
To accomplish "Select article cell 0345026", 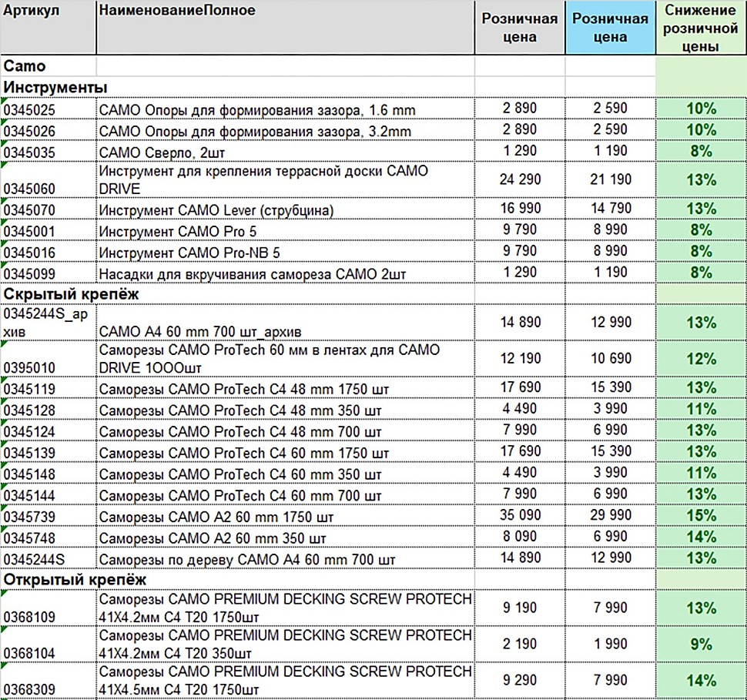I will tap(48, 130).
